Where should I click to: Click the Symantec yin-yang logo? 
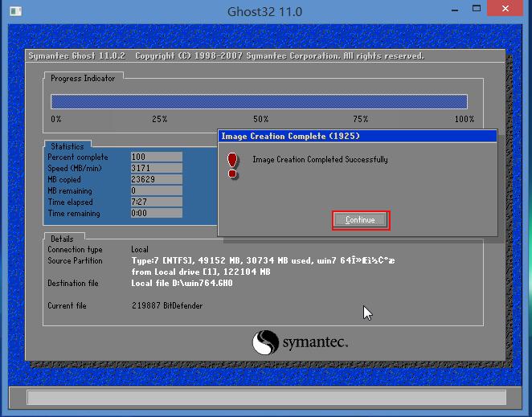click(266, 343)
